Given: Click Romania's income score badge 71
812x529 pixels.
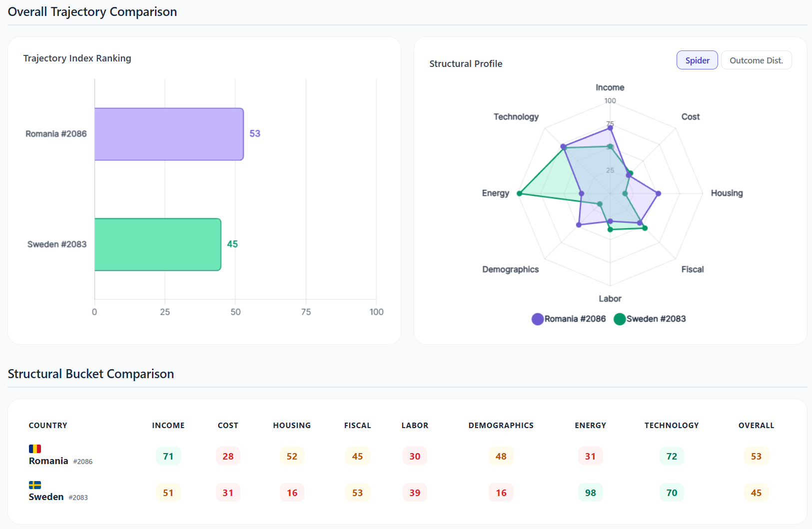Looking at the screenshot, I should (x=168, y=456).
